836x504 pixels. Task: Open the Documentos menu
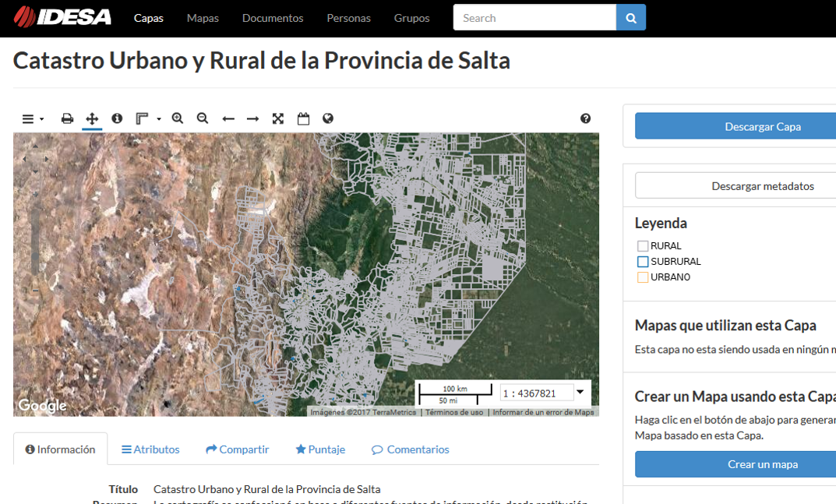point(273,18)
